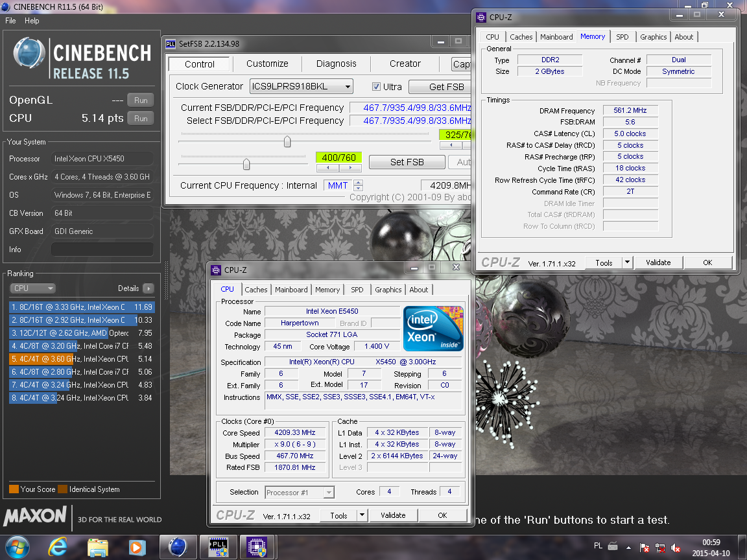The height and width of the screenshot is (560, 747).
Task: Click the lower 400/760 slider thumb
Action: [x=246, y=164]
